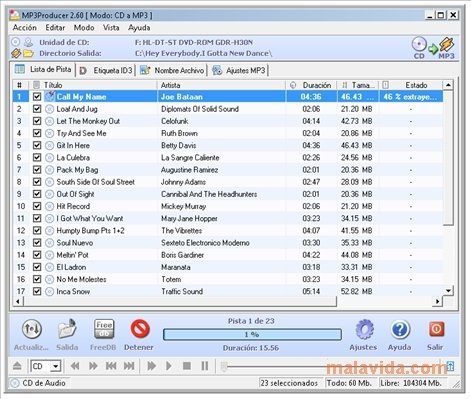
Task: Click the CD drive icon beside Unidad de CD
Action: (x=16, y=42)
